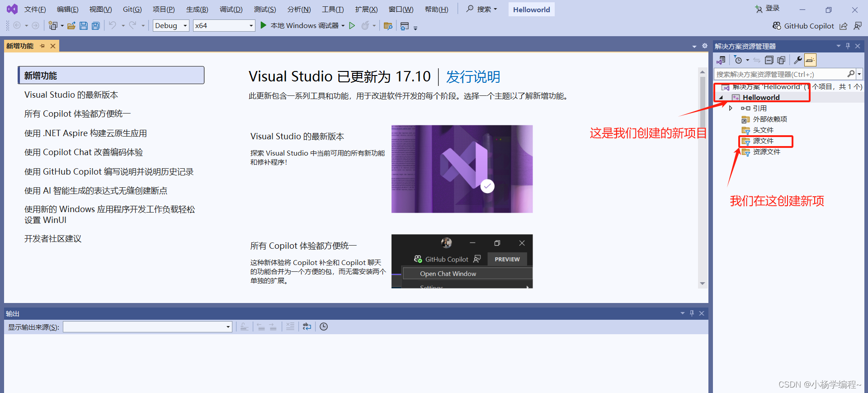Click the Visual Studio logo icon
Viewport: 868px width, 393px height.
12,9
